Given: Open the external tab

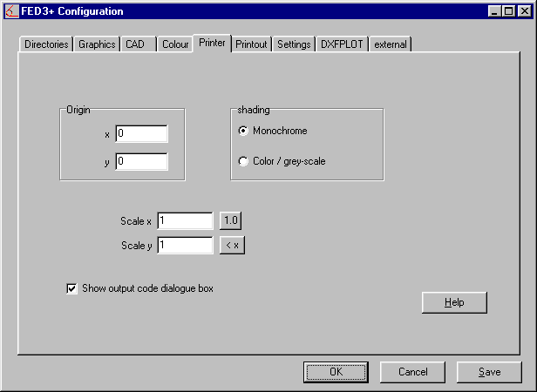Looking at the screenshot, I should [390, 44].
